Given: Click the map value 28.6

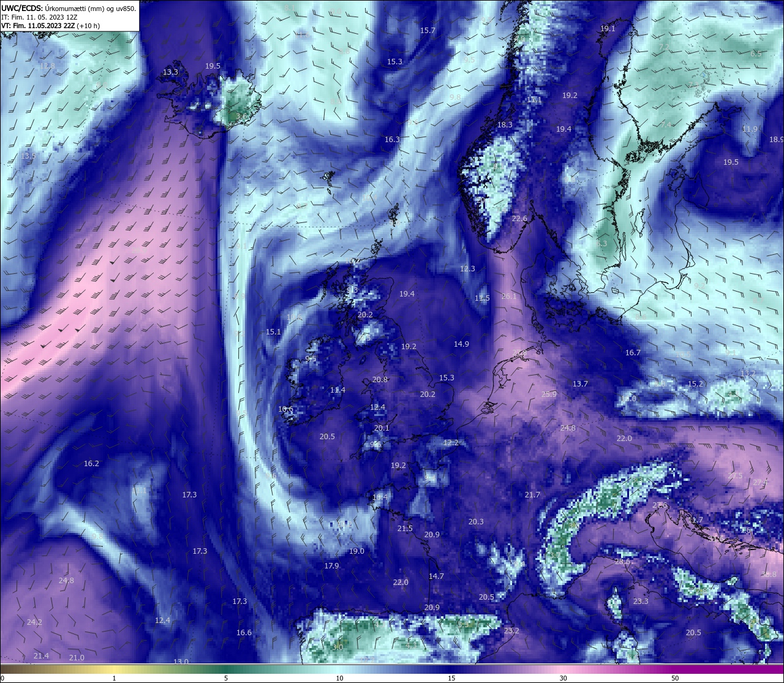Looking at the screenshot, I should [622, 561].
